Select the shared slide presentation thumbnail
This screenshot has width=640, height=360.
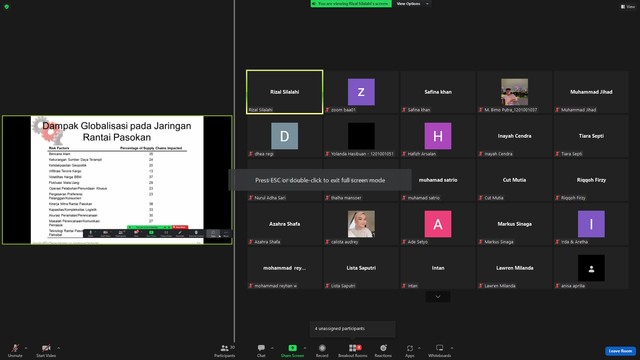coord(117,180)
